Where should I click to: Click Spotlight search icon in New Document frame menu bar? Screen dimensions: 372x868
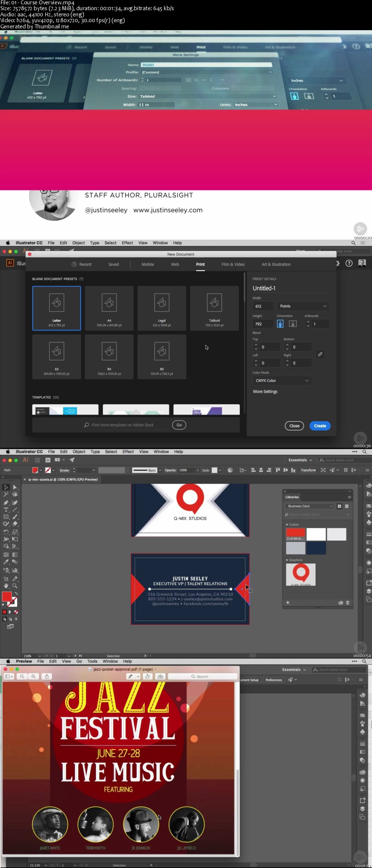[353, 243]
